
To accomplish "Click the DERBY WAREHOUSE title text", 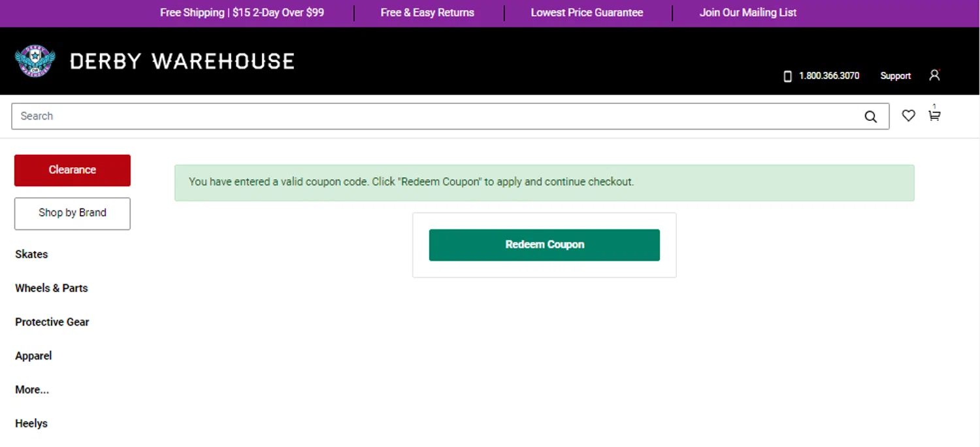I will pyautogui.click(x=182, y=61).
